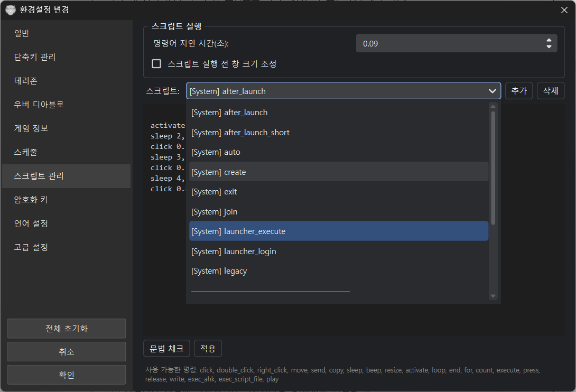Viewport: 576px width, 392px height.
Task: Select [System] launcher_execute from the list
Action: click(x=338, y=231)
